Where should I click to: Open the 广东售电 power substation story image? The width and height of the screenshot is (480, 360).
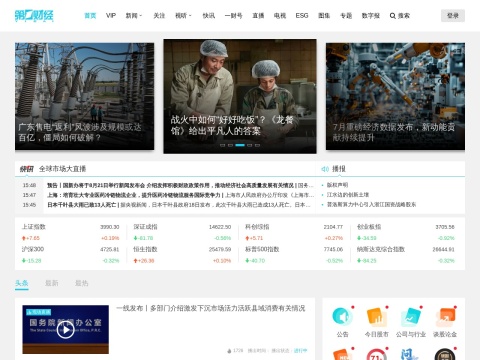point(84,96)
